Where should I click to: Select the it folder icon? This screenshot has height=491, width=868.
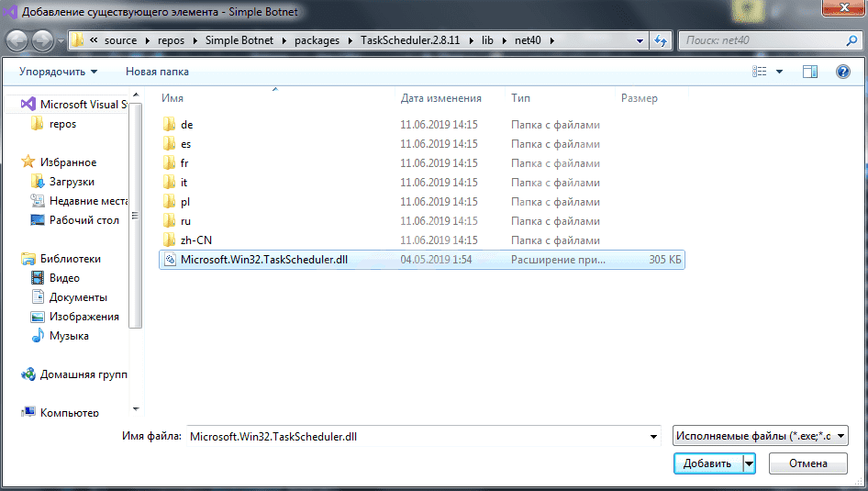click(x=170, y=182)
